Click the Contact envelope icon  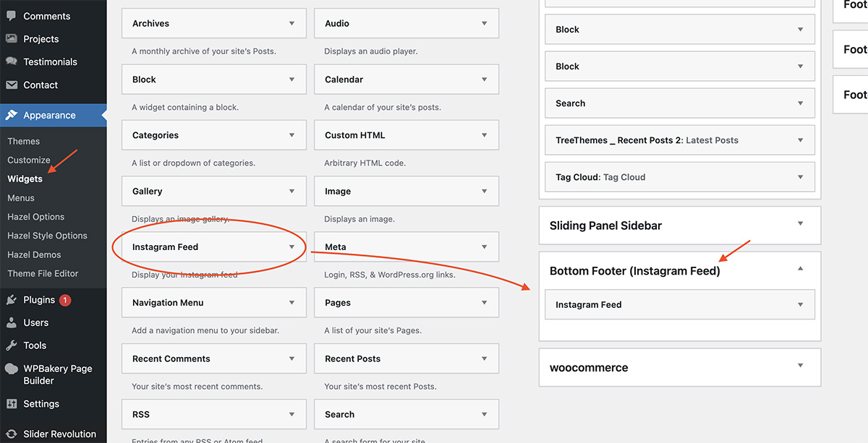[12, 85]
